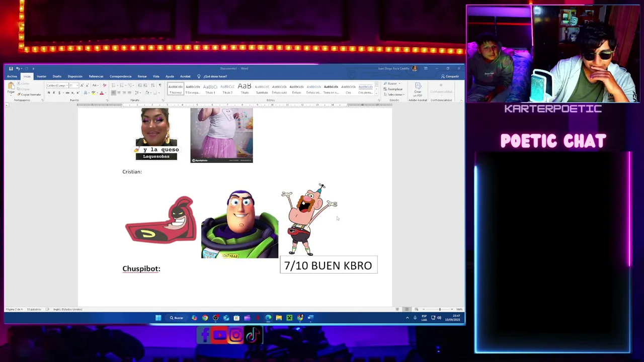
Task: Align paragraph text to the right
Action: tap(124, 93)
